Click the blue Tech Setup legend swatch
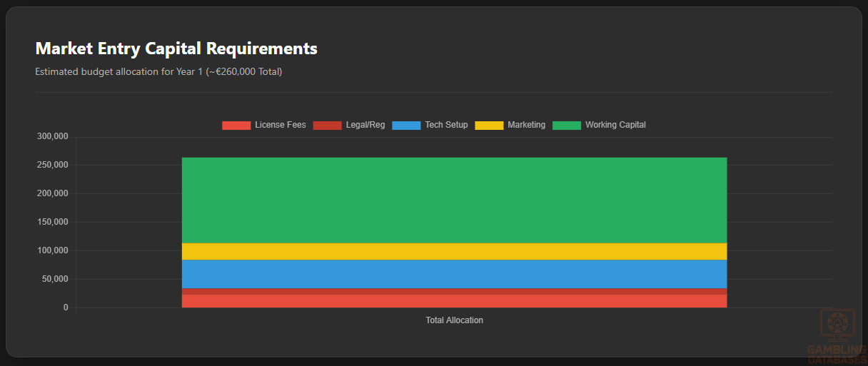Screen dimensions: 868x366 (406, 126)
